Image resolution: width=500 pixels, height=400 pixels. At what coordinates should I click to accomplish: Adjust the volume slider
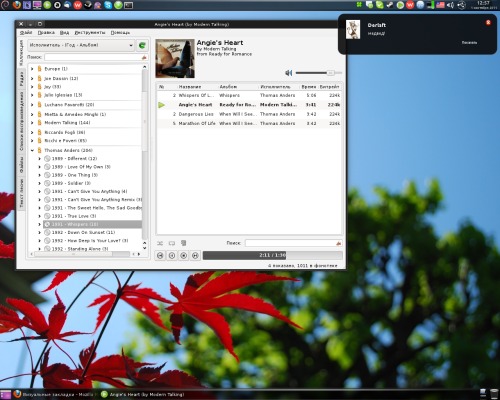319,73
